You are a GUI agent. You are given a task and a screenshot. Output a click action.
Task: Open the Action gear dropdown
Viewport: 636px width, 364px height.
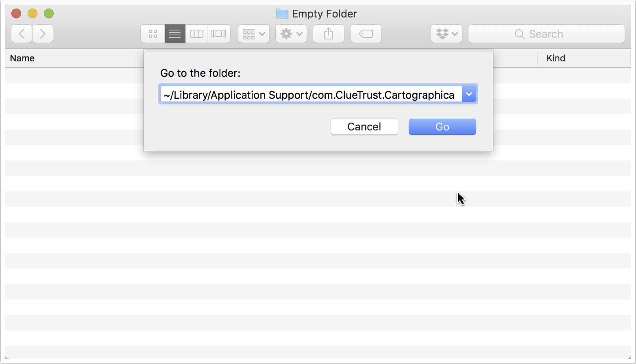(291, 34)
